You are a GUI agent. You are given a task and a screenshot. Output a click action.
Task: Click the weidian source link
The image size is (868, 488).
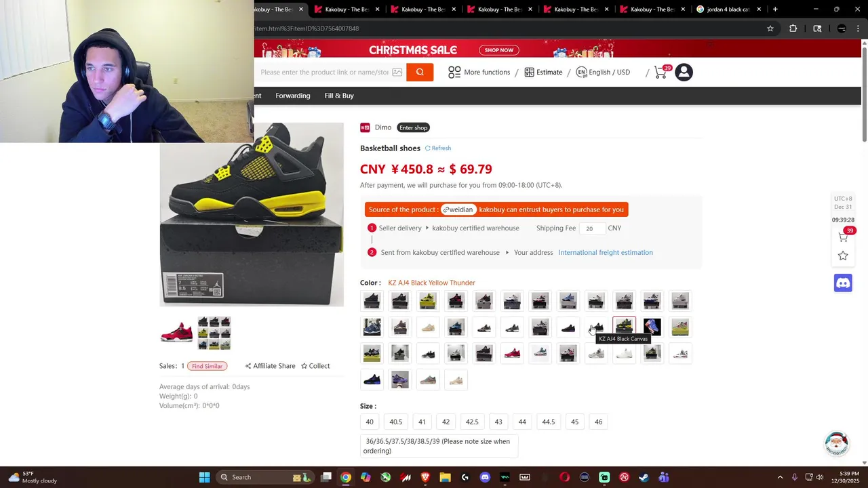[x=459, y=209]
